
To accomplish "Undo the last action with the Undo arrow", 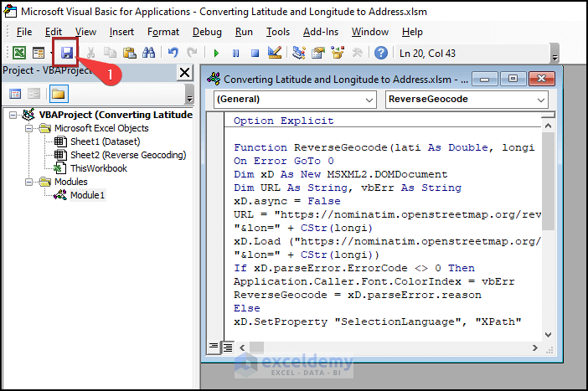I will point(173,53).
